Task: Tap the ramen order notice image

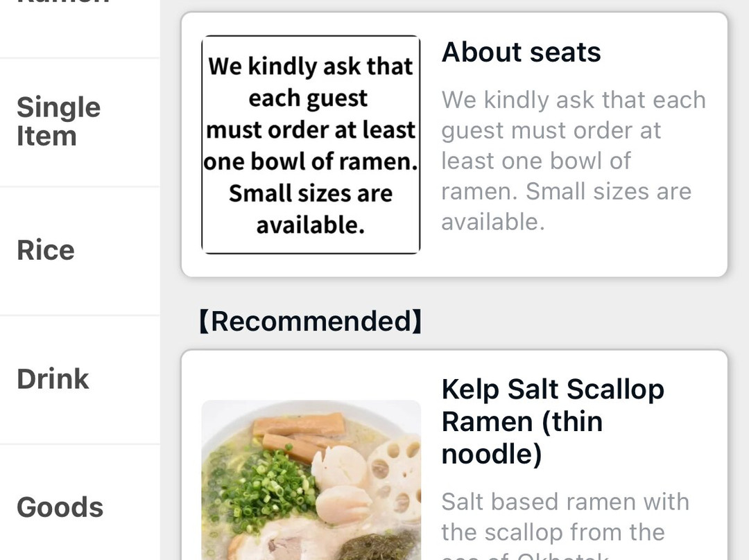Action: [311, 145]
